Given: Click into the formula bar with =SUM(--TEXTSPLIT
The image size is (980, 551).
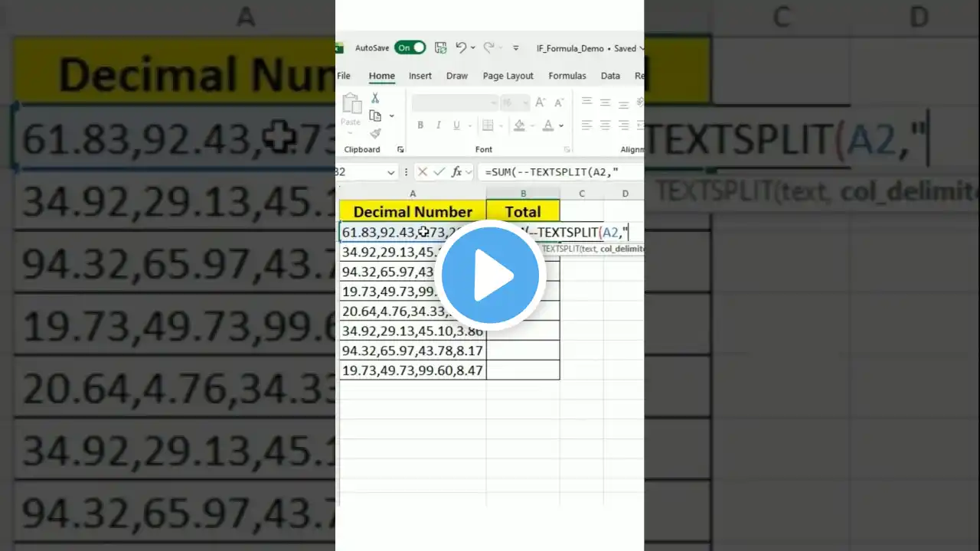Looking at the screenshot, I should 560,172.
